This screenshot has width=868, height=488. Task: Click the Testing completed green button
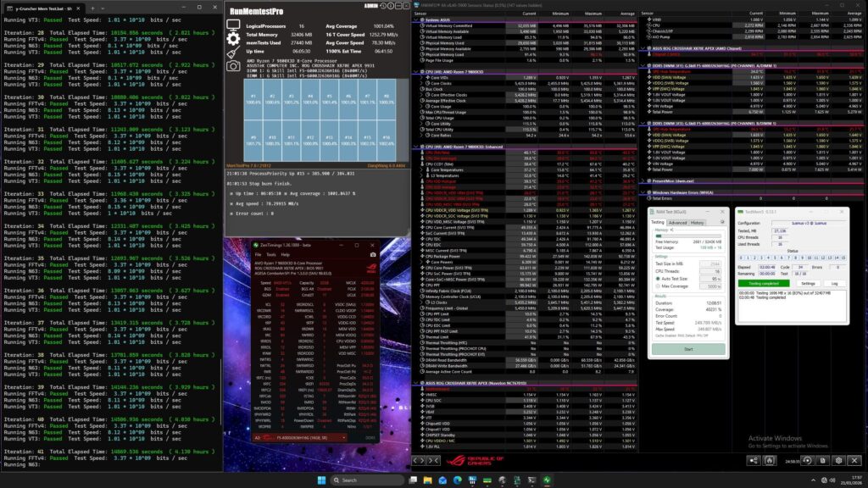(764, 283)
